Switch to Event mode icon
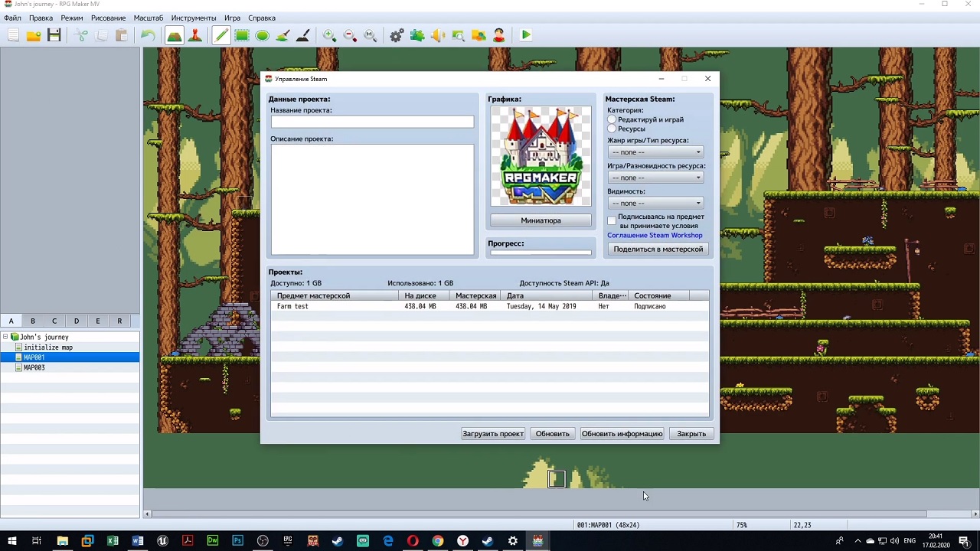 195,35
